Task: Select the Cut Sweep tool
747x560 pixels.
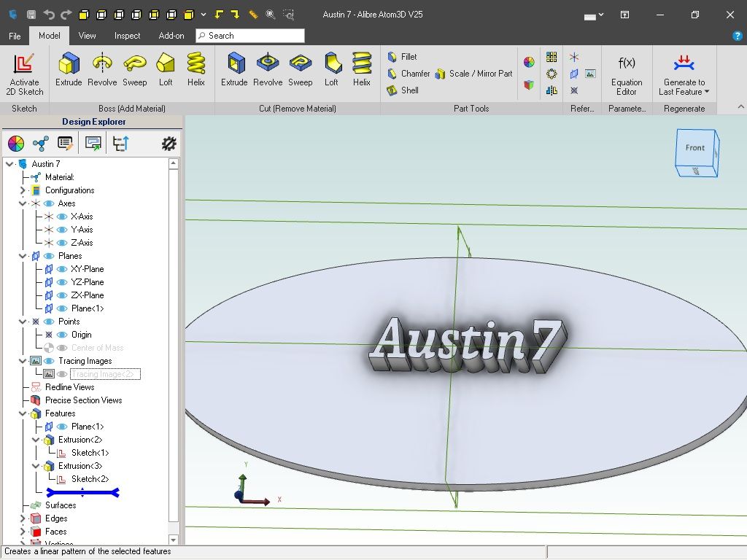Action: point(300,69)
